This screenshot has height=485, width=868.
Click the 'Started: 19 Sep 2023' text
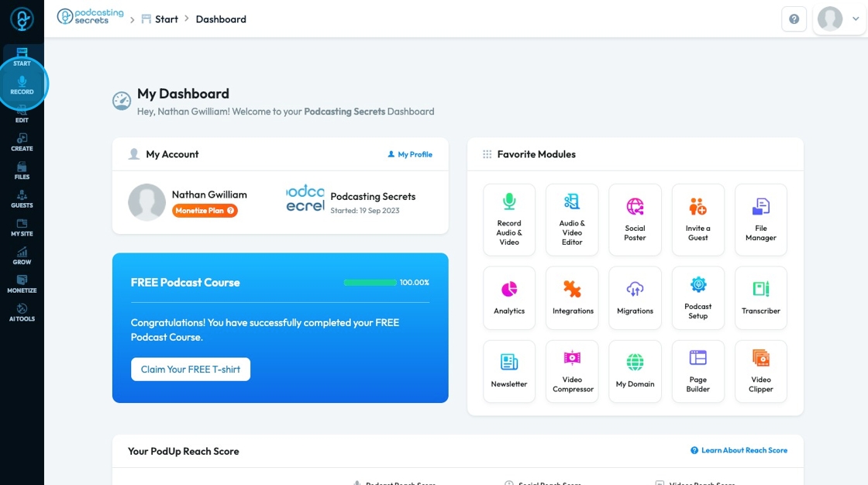[x=365, y=211]
